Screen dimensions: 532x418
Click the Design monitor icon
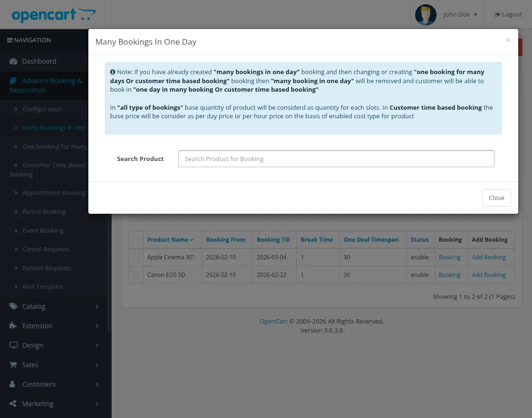click(13, 345)
